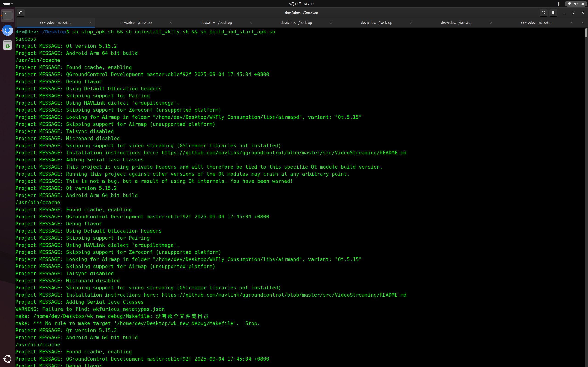
Task: Close the third terminal tab
Action: [x=251, y=22]
